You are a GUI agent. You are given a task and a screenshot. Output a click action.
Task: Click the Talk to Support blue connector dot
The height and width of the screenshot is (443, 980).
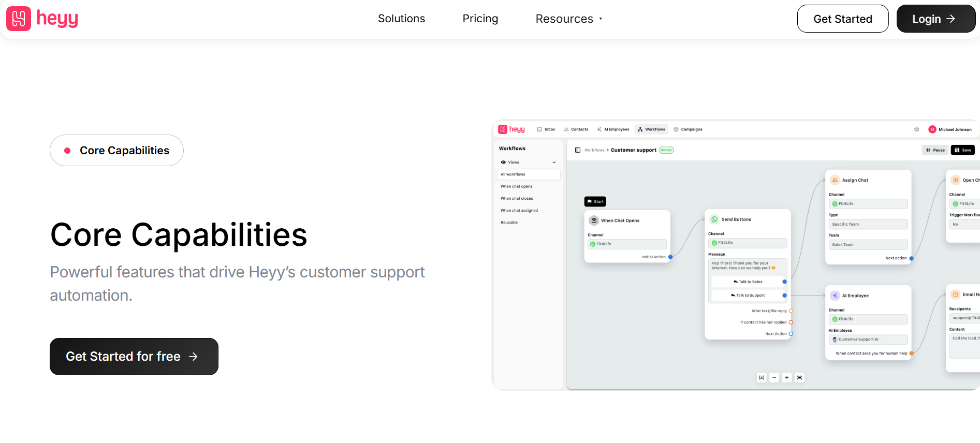(784, 296)
